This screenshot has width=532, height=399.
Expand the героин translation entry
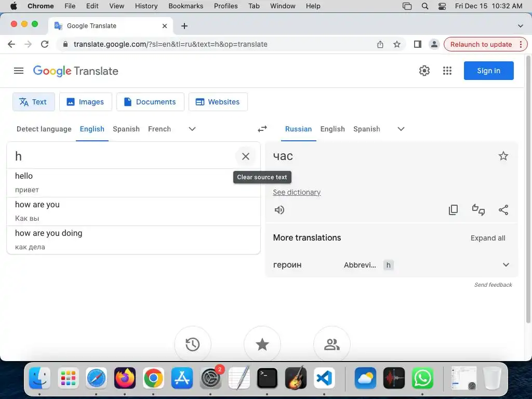coord(506,264)
